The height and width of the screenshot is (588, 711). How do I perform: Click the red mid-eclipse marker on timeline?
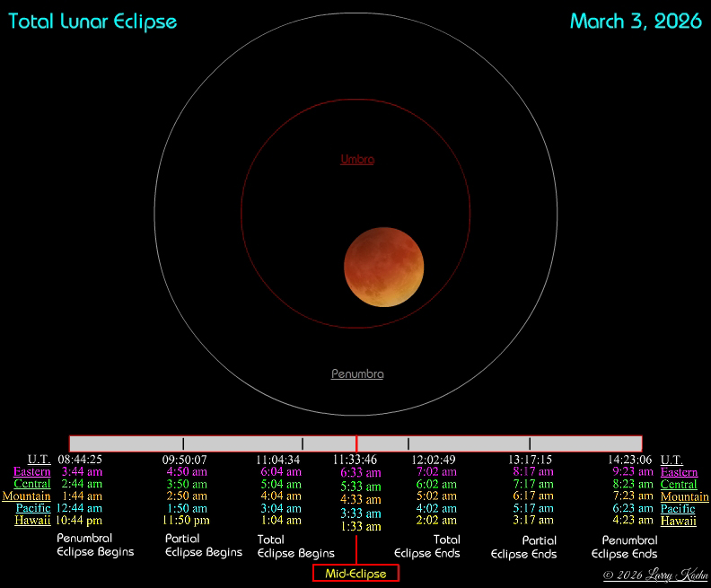pos(356,443)
